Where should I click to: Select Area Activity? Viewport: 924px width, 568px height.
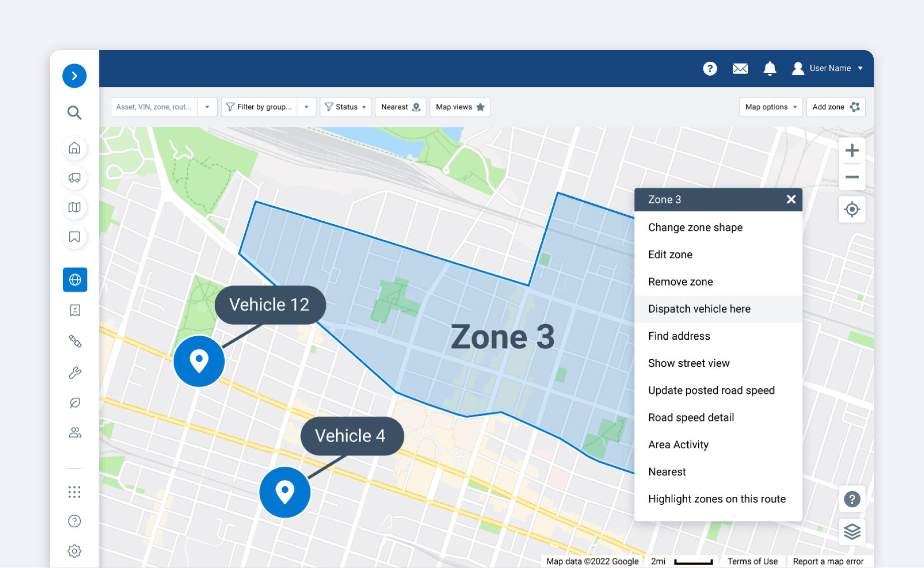718,445
